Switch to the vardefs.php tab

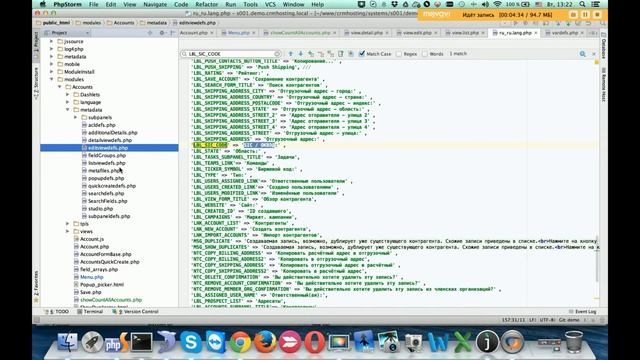tap(565, 33)
